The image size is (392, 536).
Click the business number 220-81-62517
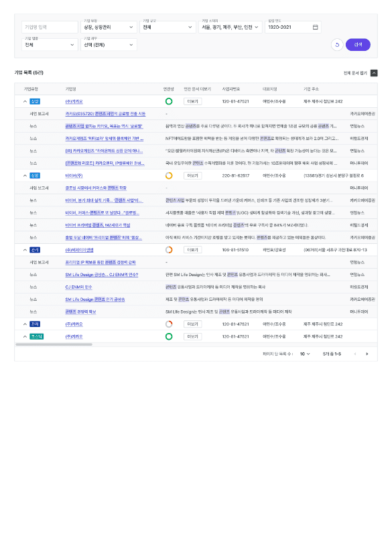pyautogui.click(x=235, y=176)
